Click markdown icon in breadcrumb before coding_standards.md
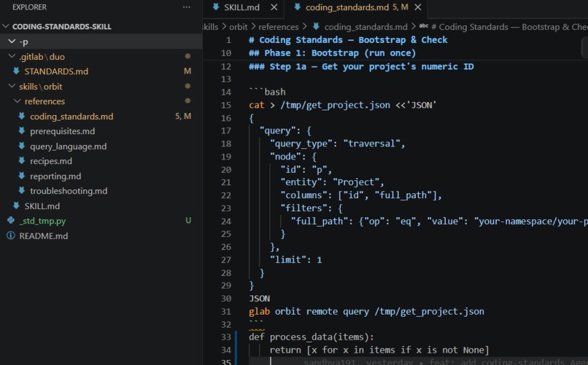This screenshot has width=588, height=365. (316, 26)
